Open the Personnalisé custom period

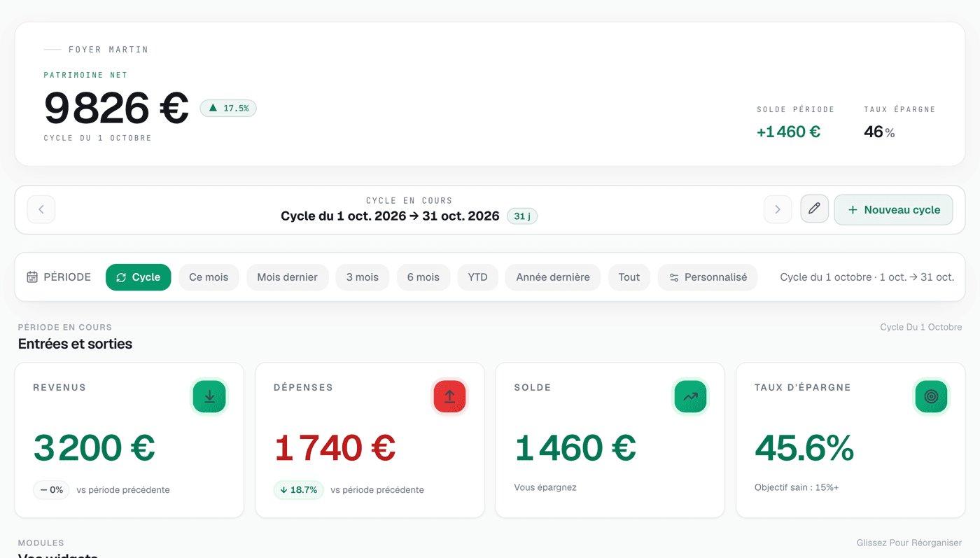708,277
